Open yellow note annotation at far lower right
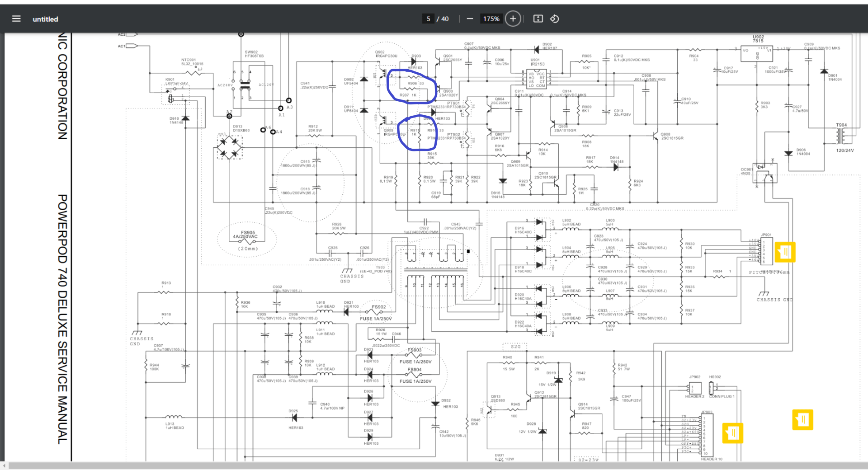Viewport: 868px width, 470px height. pyautogui.click(x=802, y=419)
